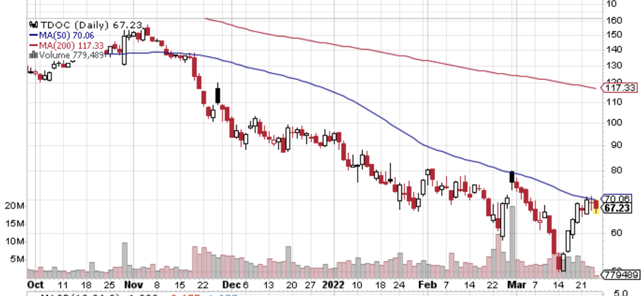Image resolution: width=644 pixels, height=296 pixels.
Task: Click the 117.33 price tag on right axis
Action: [620, 87]
